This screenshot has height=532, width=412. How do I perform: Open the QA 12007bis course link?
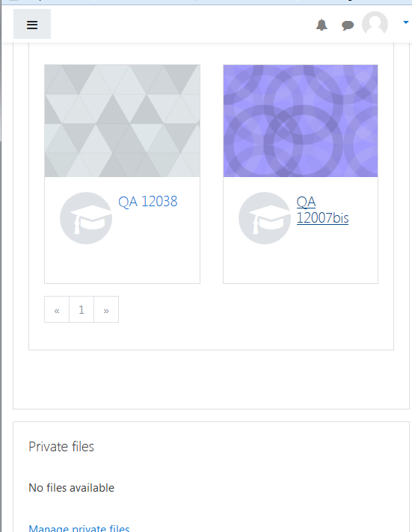(x=322, y=210)
